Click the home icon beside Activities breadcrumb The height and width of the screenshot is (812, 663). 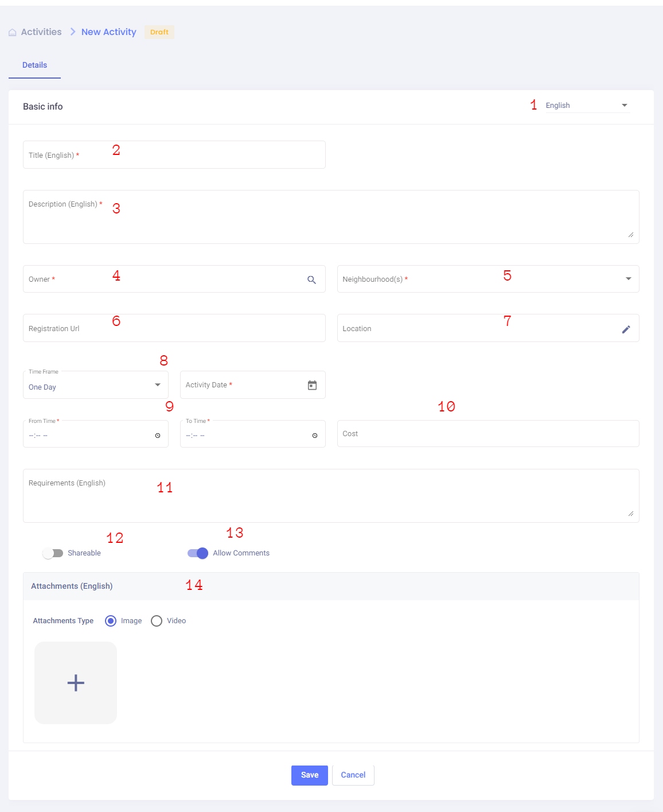coord(13,33)
